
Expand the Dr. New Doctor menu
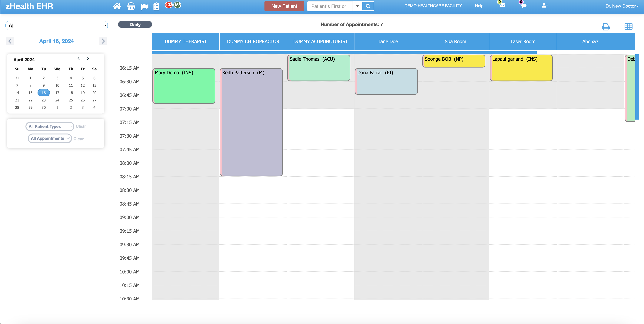click(622, 6)
